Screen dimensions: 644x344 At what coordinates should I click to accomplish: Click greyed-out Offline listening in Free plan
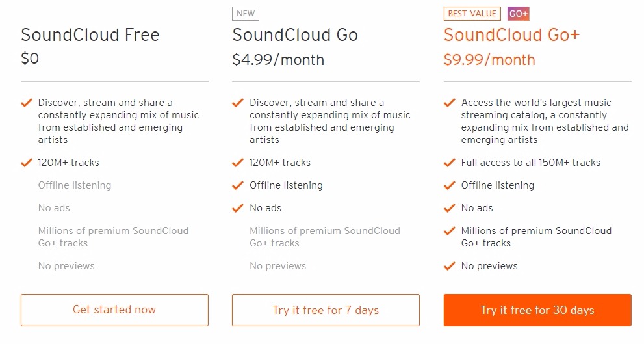pyautogui.click(x=75, y=185)
